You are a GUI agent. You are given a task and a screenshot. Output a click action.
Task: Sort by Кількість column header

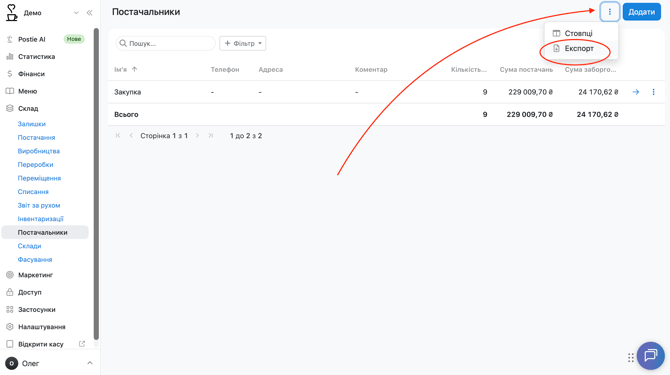469,70
